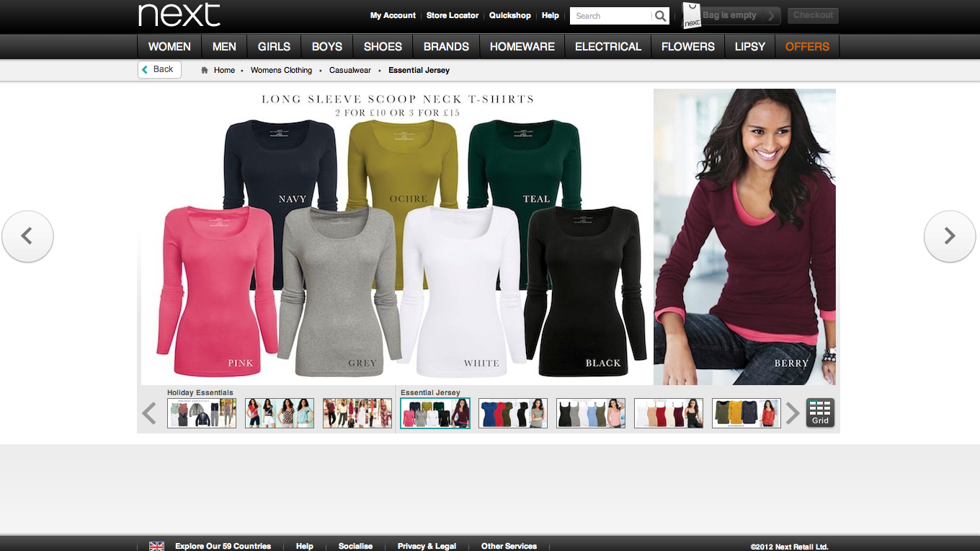The width and height of the screenshot is (980, 551).
Task: Click the Back button above the breadcrumb
Action: 159,69
